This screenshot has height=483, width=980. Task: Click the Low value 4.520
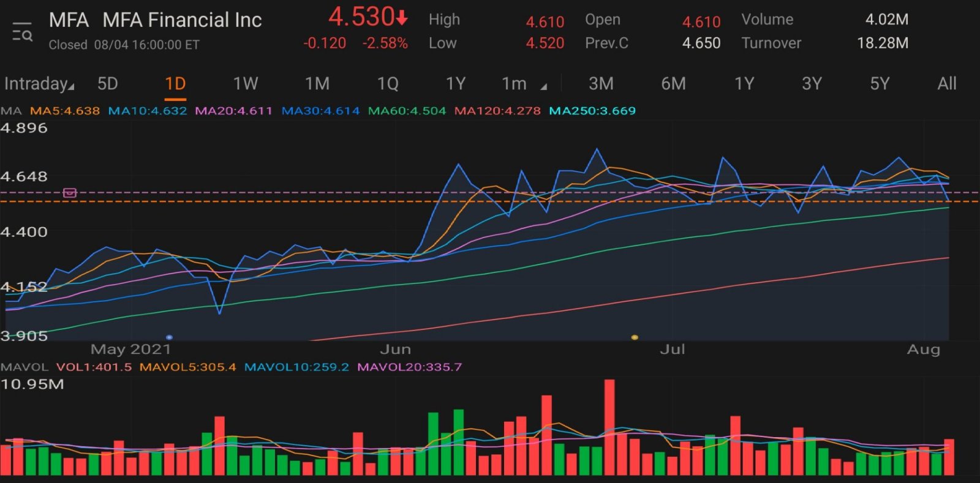coord(545,43)
